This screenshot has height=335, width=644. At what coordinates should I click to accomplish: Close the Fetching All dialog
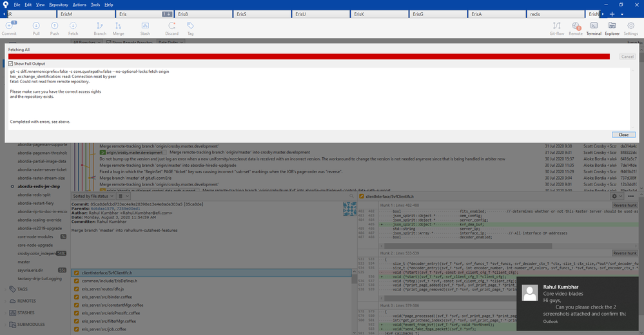(623, 135)
